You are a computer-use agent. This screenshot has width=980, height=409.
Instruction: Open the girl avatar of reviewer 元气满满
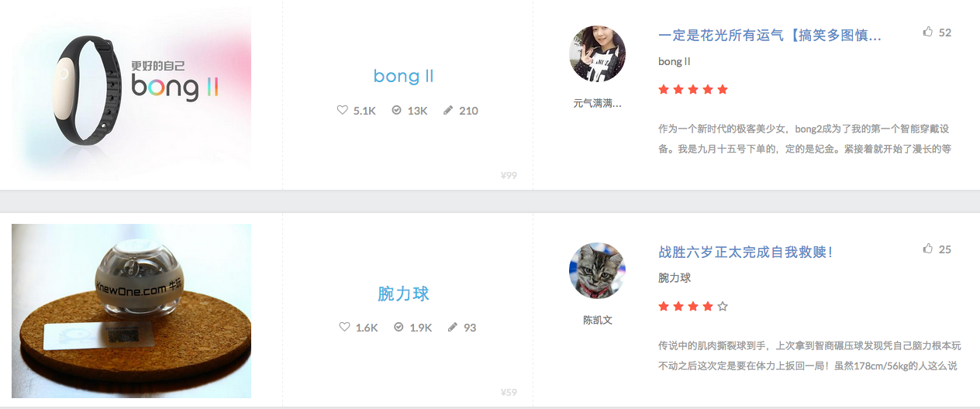[x=598, y=53]
